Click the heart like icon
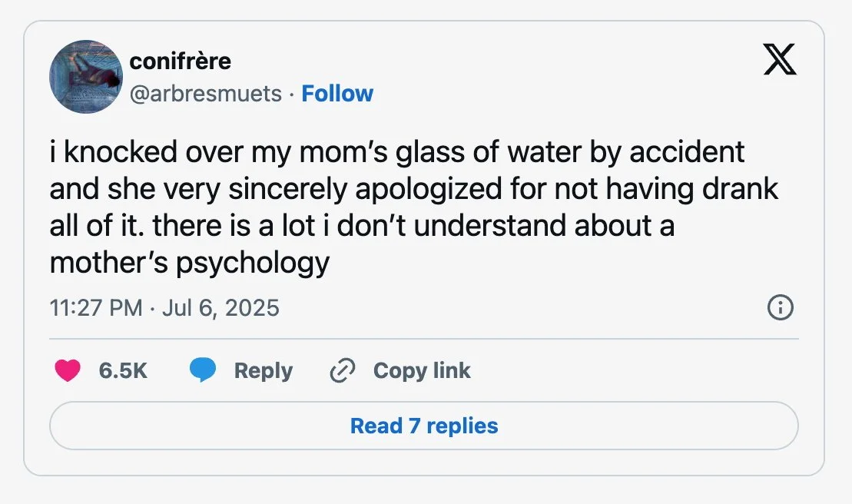852x504 pixels. click(68, 370)
